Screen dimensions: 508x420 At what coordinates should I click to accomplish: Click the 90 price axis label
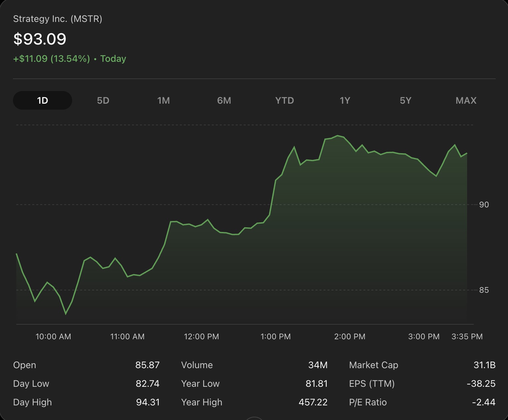(484, 205)
